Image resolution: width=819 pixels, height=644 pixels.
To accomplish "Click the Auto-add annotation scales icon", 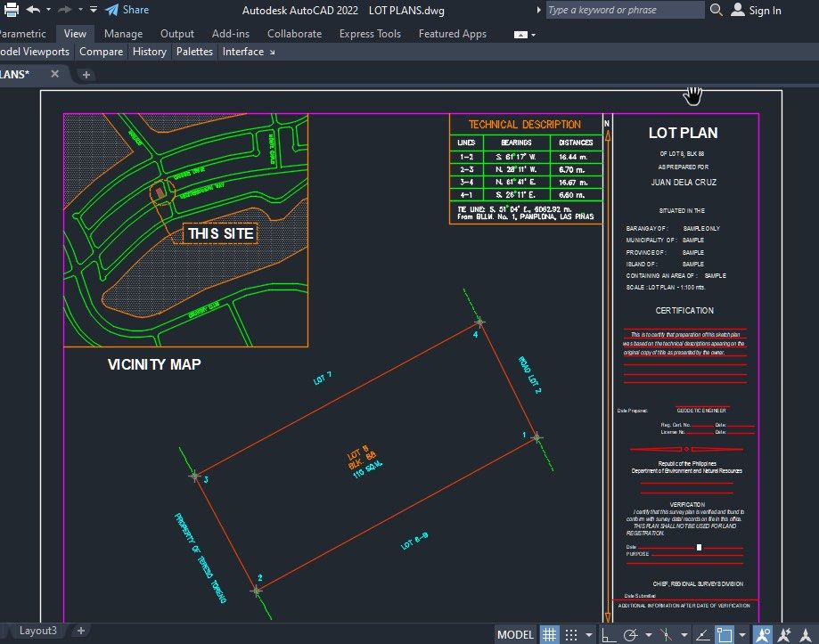I will tap(784, 634).
